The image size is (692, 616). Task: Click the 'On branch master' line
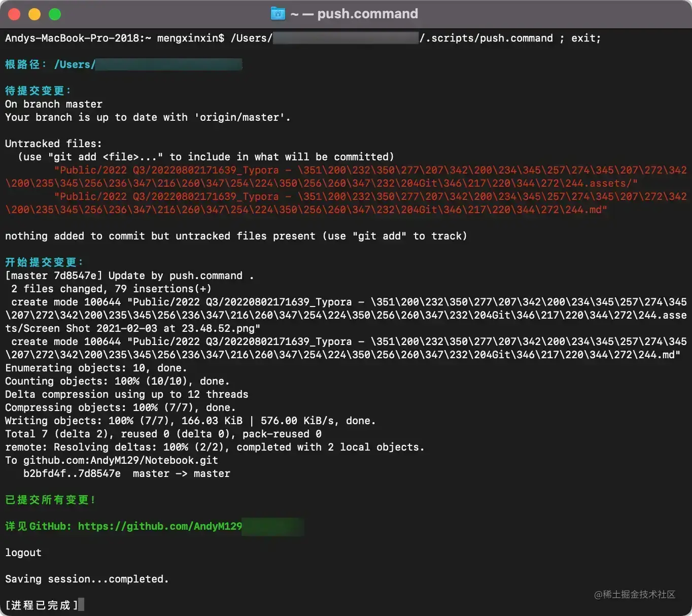(x=54, y=104)
